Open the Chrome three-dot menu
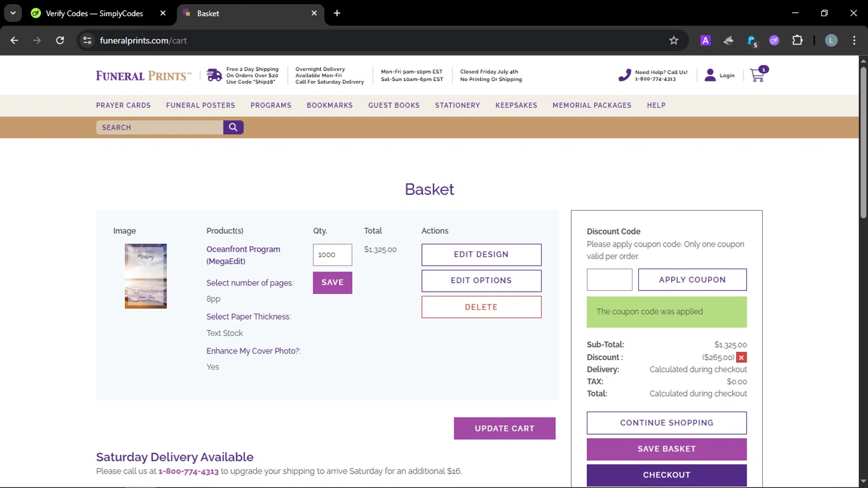The height and width of the screenshot is (488, 868). pyautogui.click(x=854, y=41)
